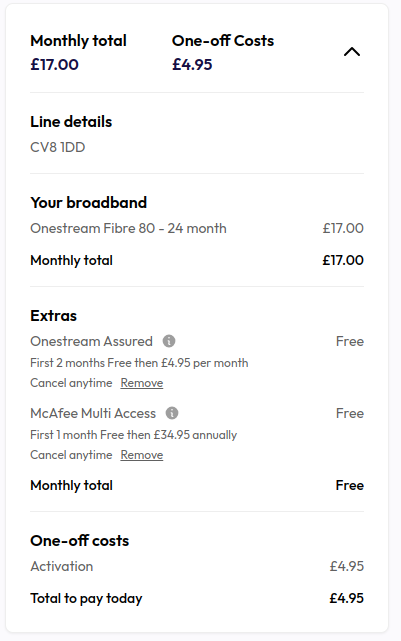The image size is (401, 641).
Task: Click the One-off costs section heading
Action: click(80, 541)
